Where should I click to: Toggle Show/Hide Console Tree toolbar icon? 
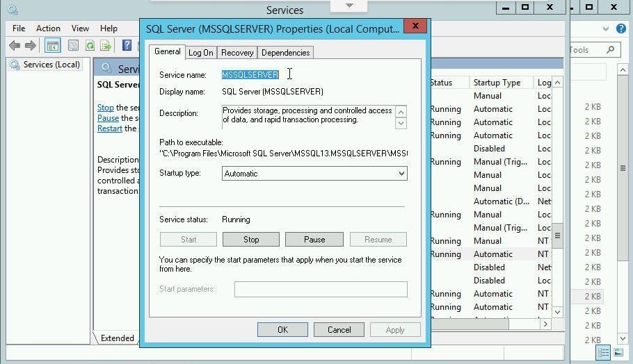(52, 46)
